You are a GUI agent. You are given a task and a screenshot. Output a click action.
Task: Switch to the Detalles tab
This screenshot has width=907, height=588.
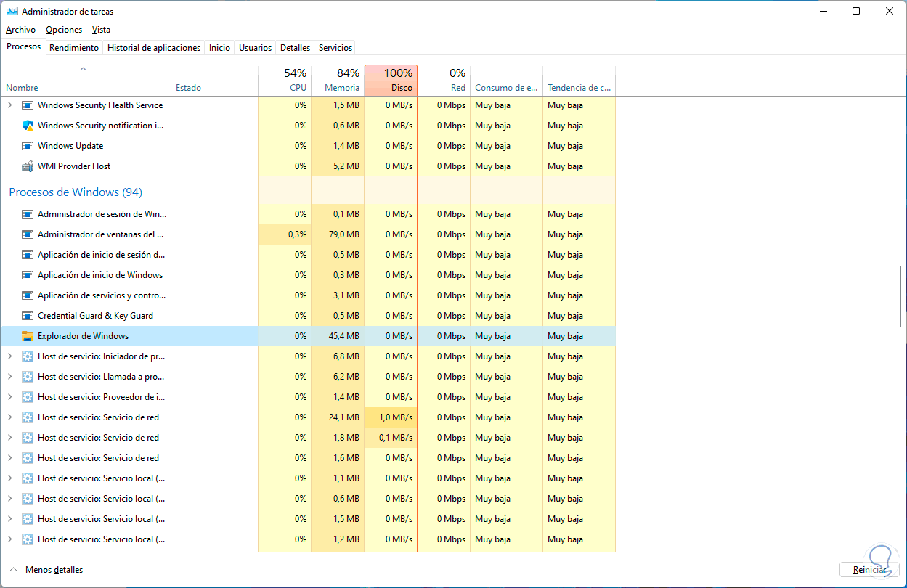(295, 48)
